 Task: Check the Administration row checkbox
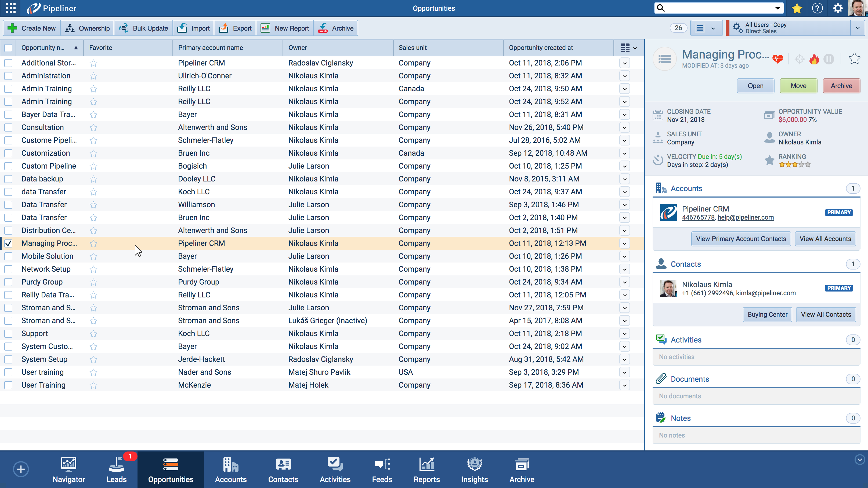8,76
